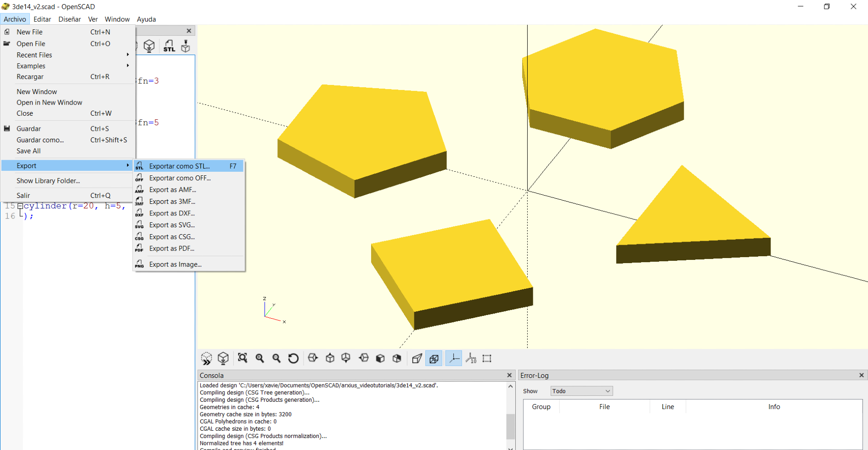This screenshot has height=450, width=868.
Task: Toggle the show-axes display
Action: click(454, 358)
